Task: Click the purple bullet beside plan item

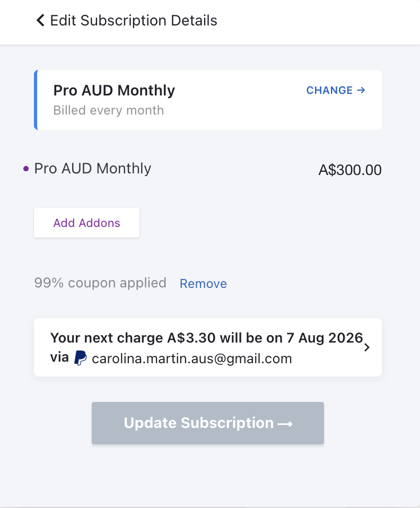Action: click(26, 169)
